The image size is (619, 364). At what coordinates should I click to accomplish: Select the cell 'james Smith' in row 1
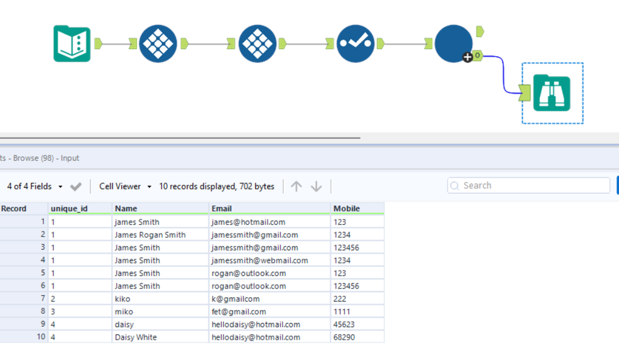tap(160, 222)
